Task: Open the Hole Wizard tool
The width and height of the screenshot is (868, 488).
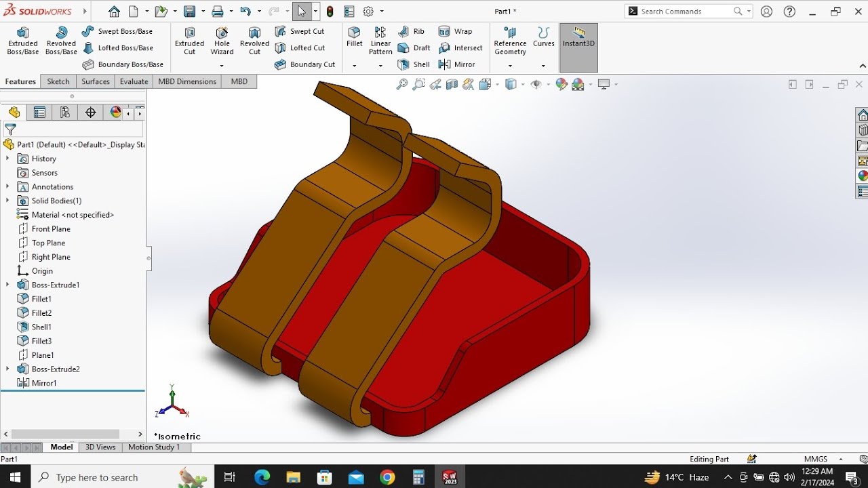Action: pyautogui.click(x=222, y=41)
